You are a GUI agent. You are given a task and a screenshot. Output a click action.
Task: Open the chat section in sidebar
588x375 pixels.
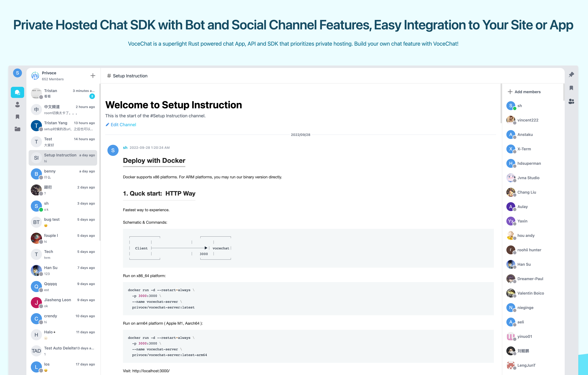[17, 92]
